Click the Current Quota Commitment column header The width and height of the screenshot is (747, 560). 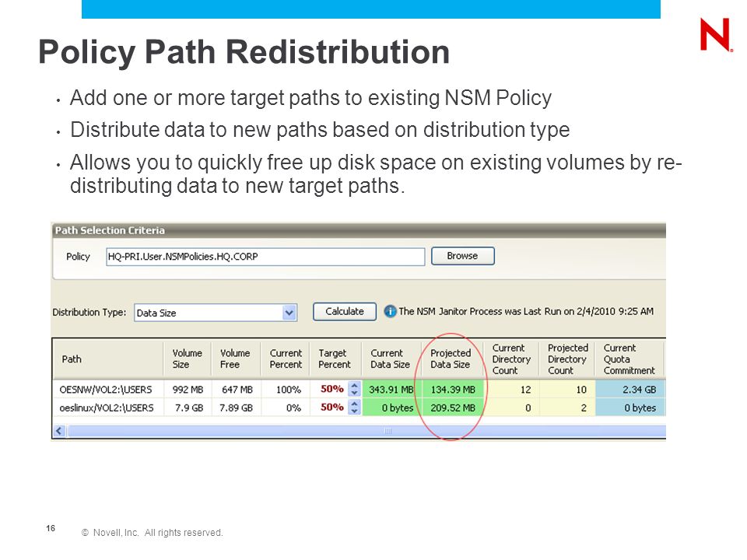coord(629,359)
